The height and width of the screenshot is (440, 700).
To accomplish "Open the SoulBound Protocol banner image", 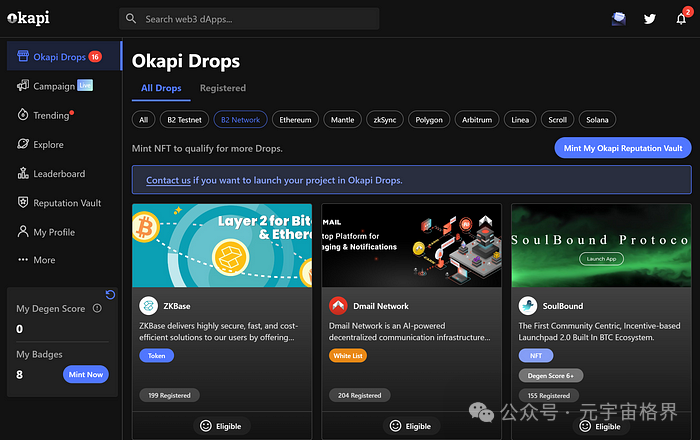I will pyautogui.click(x=601, y=245).
